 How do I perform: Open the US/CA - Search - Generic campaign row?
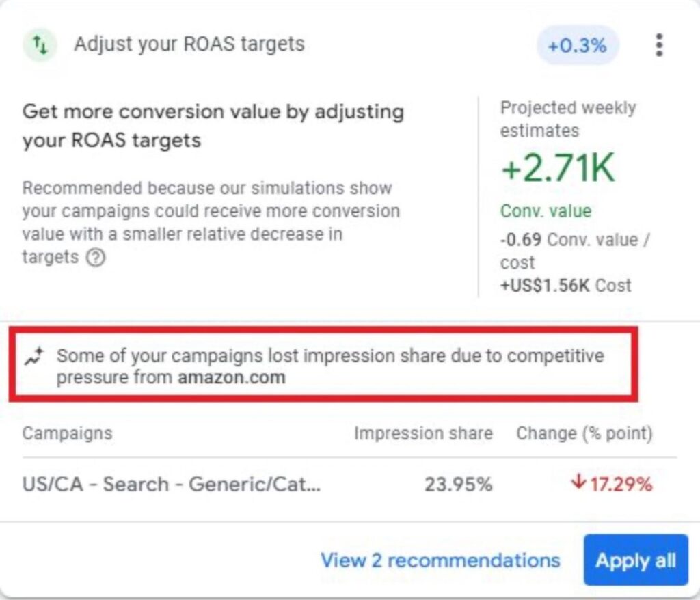pos(349,485)
